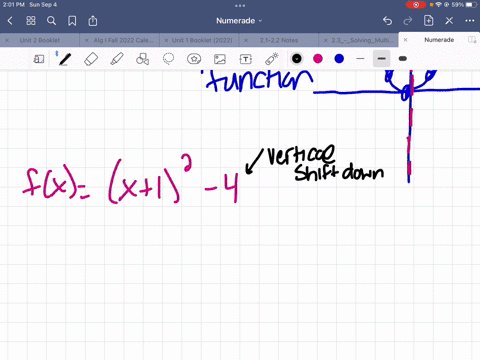The height and width of the screenshot is (360, 480).
Task: Open the share and export menu
Action: click(93, 21)
